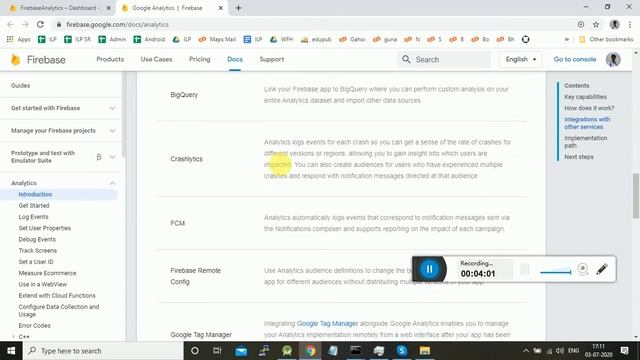Open Set User Properties page
The width and height of the screenshot is (640, 360).
pyautogui.click(x=44, y=228)
